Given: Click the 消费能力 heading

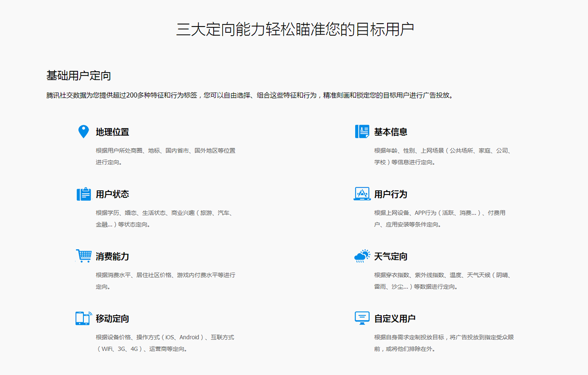Looking at the screenshot, I should pyautogui.click(x=112, y=257).
